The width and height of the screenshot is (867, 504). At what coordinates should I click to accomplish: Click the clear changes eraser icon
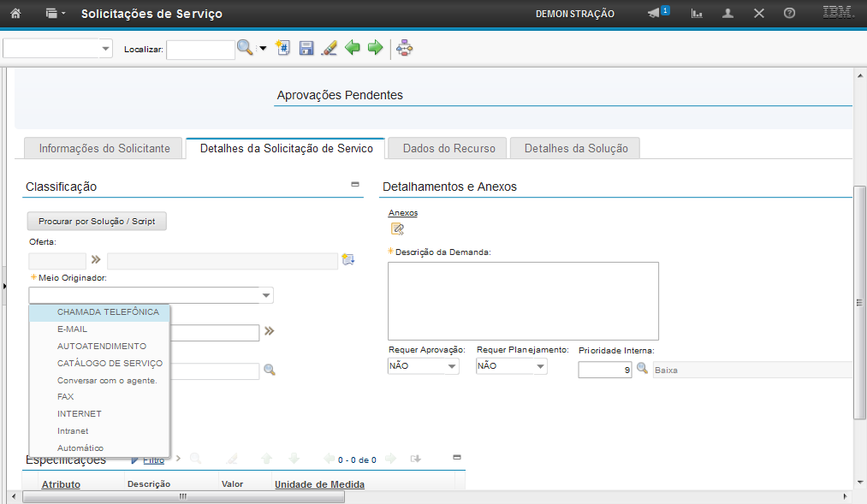tap(329, 49)
